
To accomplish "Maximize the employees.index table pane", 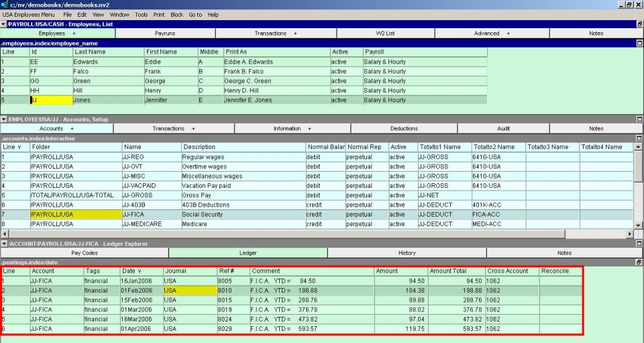I will [x=639, y=43].
